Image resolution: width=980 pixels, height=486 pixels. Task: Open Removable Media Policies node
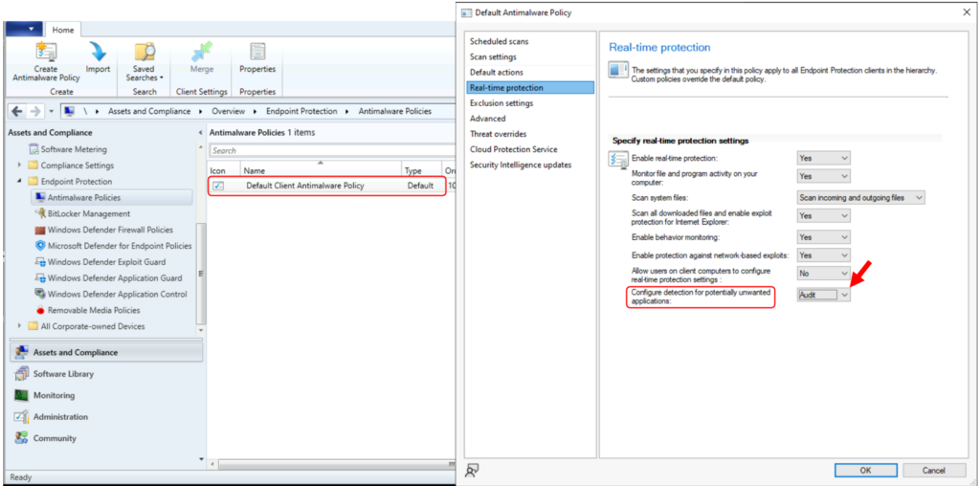87,310
